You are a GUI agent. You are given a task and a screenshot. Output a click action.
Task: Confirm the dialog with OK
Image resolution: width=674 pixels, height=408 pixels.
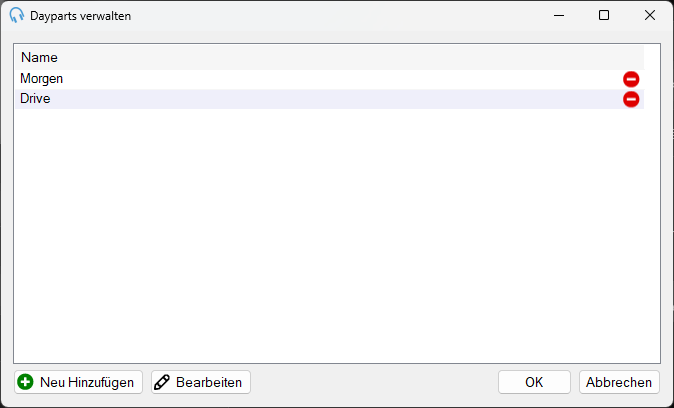[534, 382]
